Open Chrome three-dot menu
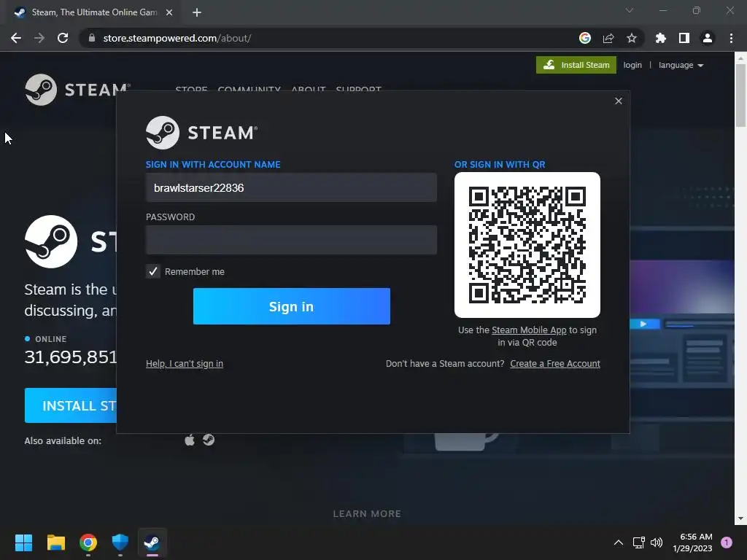Viewport: 747px width, 560px height. tap(731, 38)
